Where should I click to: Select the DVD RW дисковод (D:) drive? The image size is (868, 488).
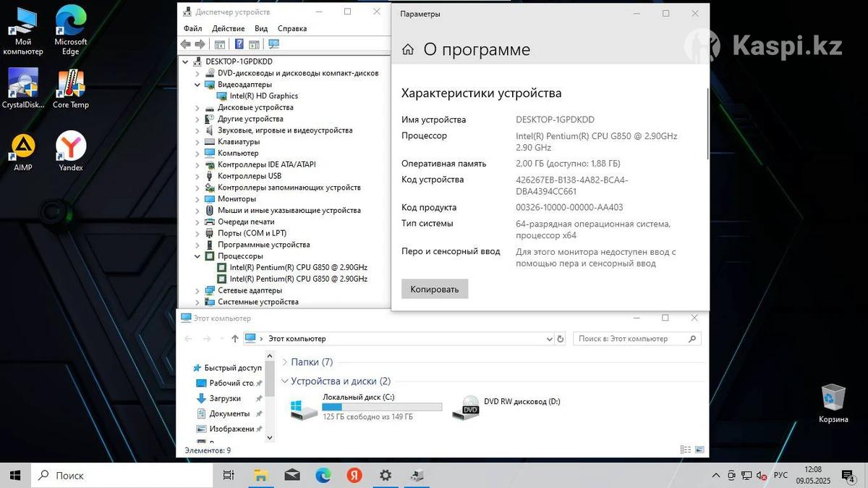pos(506,408)
